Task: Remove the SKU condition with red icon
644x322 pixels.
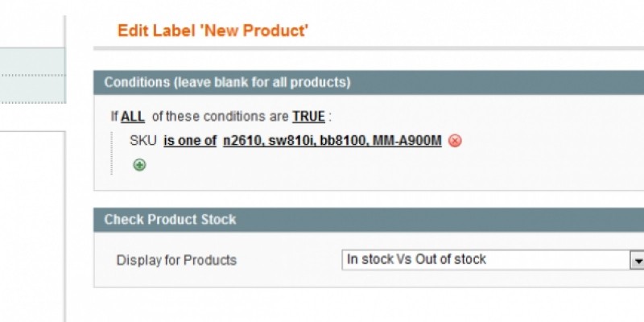Action: pyautogui.click(x=455, y=141)
